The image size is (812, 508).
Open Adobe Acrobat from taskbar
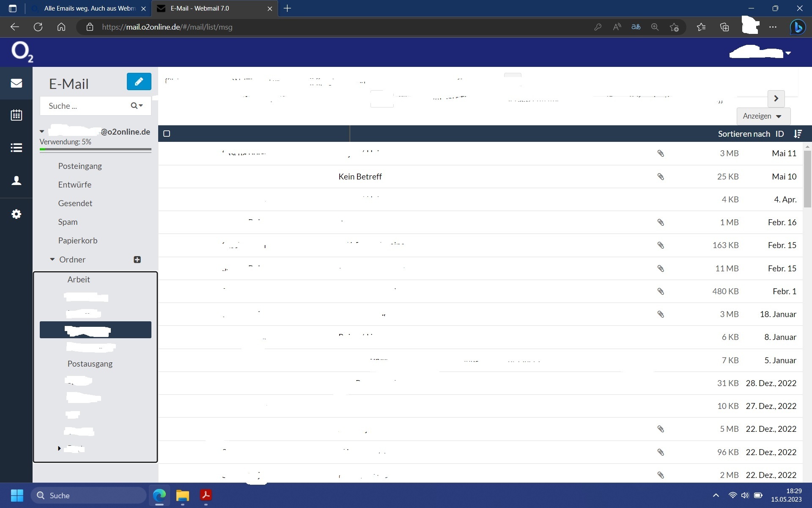point(206,495)
